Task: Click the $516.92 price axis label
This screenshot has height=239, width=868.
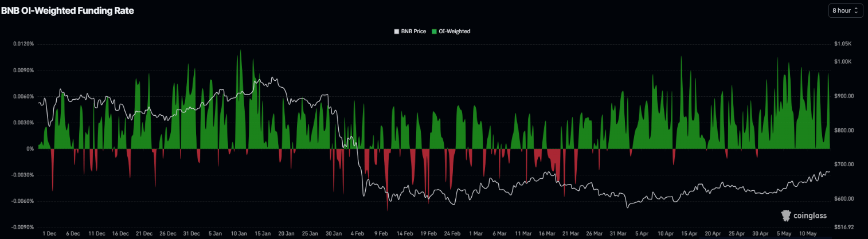Action: 845,228
